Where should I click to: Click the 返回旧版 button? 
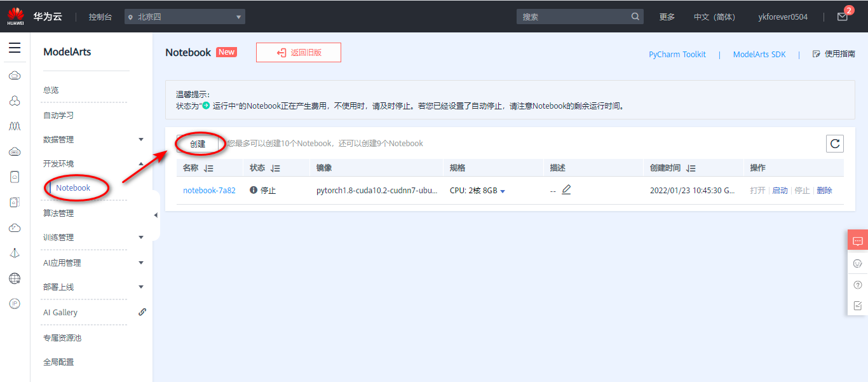[x=299, y=53]
